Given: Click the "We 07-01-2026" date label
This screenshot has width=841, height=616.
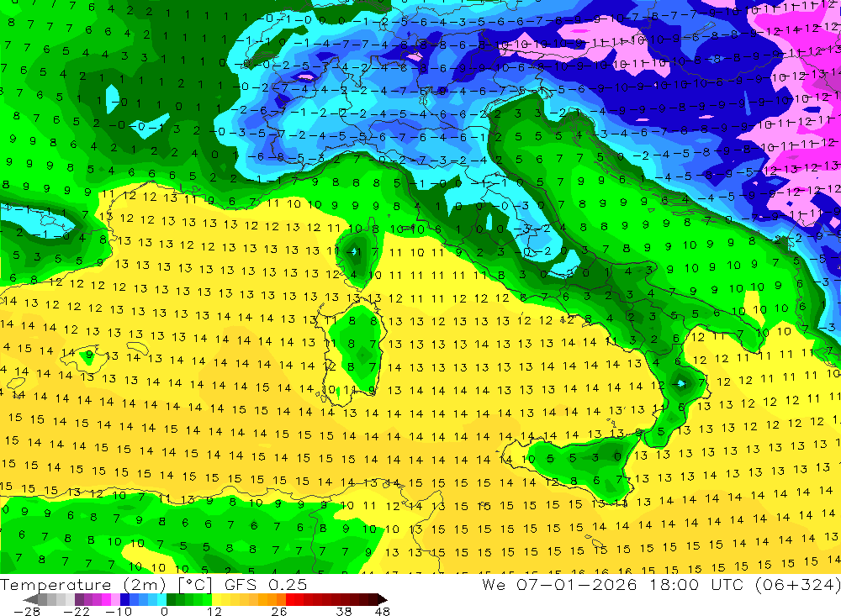Looking at the screenshot, I should click(559, 584).
